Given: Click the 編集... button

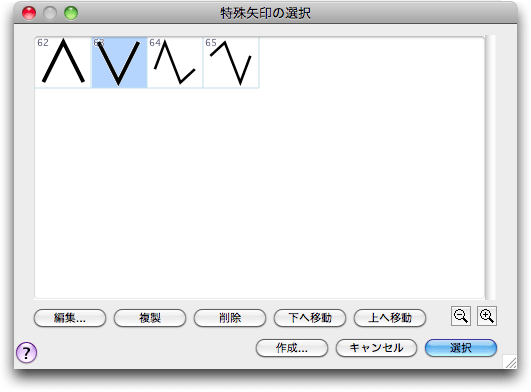Looking at the screenshot, I should point(70,318).
